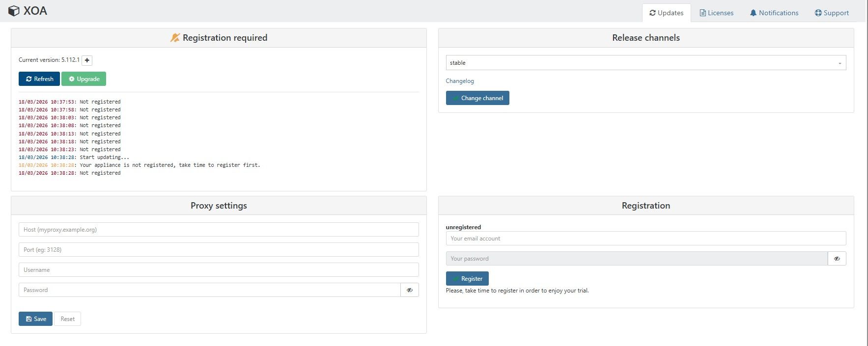
Task: Open the Notifications bell tab
Action: point(774,13)
